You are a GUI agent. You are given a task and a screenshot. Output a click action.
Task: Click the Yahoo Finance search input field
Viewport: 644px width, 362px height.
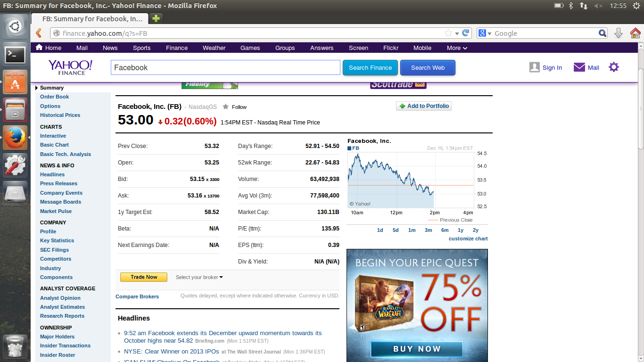[225, 67]
